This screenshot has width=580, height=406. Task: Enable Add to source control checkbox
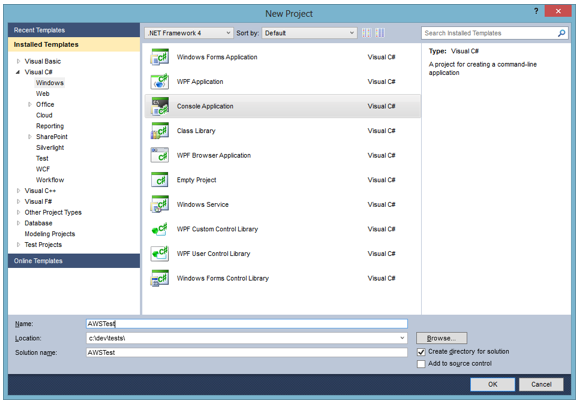[421, 364]
